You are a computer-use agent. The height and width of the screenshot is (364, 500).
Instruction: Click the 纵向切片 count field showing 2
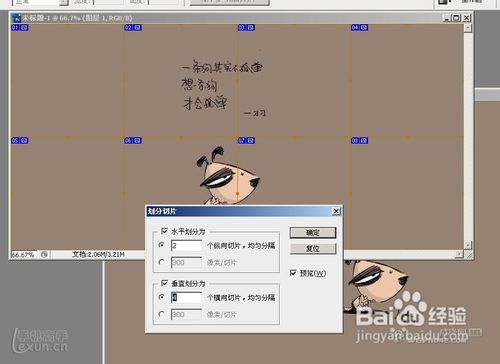186,246
